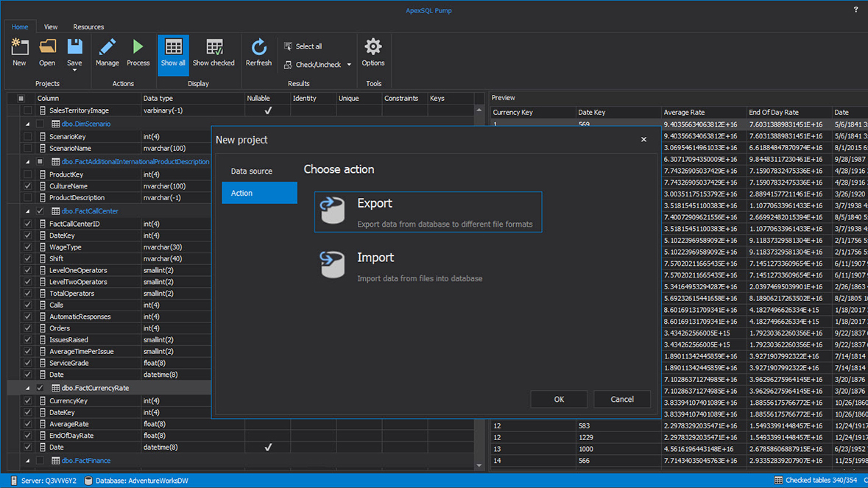The image size is (868, 488).
Task: Collapse the dbo.FactCurrencyRate table node
Action: tap(28, 388)
